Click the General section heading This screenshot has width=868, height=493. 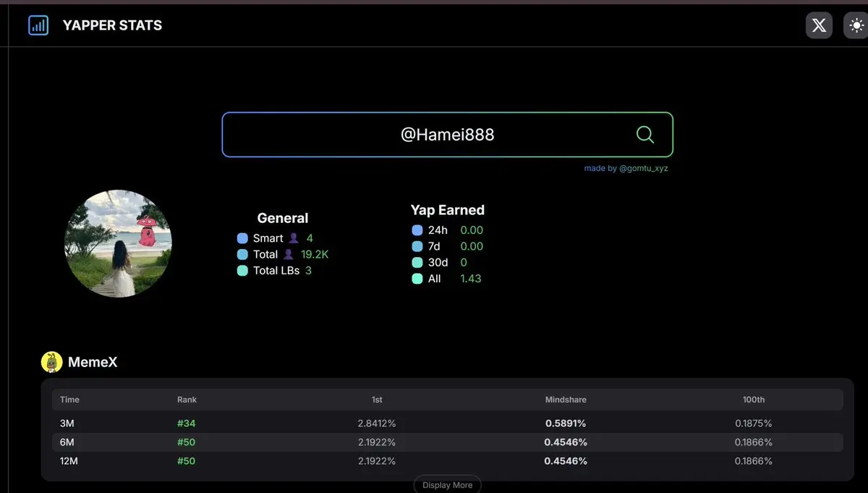click(283, 218)
